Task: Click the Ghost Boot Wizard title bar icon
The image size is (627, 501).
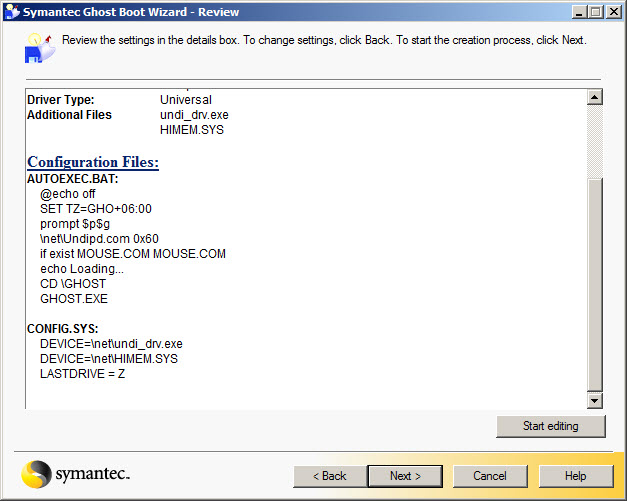Action: pyautogui.click(x=12, y=12)
